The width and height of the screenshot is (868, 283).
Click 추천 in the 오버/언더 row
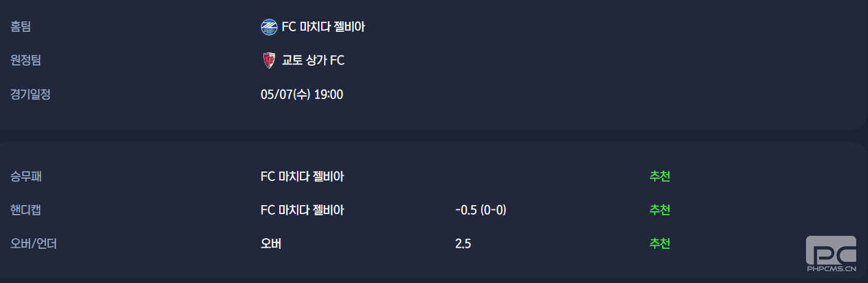660,243
